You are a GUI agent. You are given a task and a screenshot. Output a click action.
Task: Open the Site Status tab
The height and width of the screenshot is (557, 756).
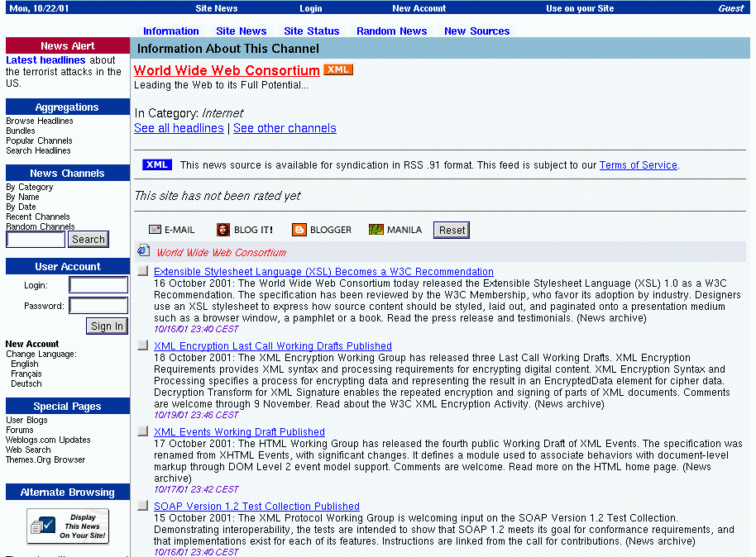point(312,31)
